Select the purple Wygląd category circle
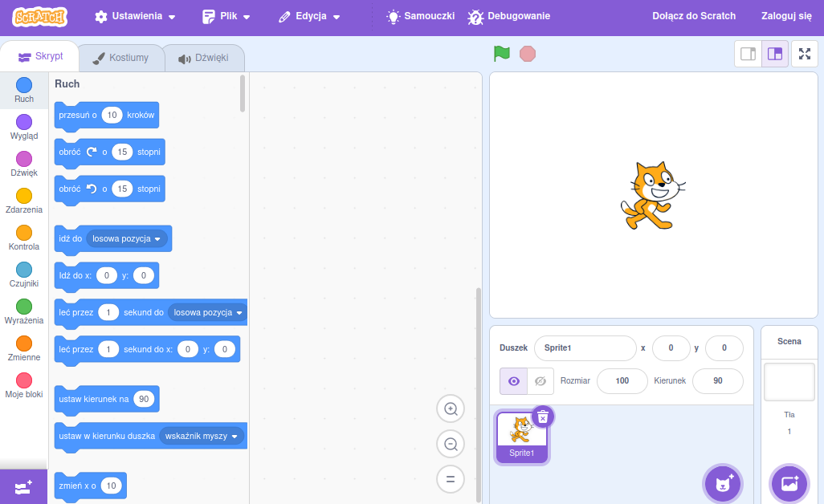824x504 pixels. [x=24, y=122]
